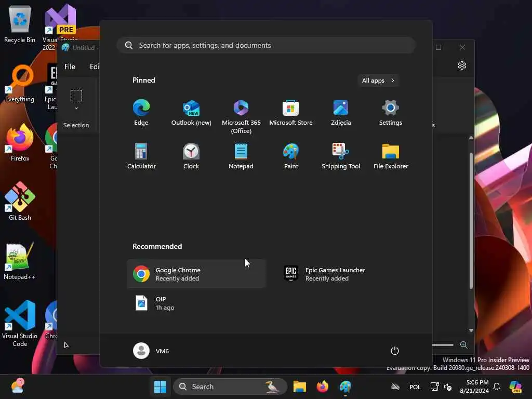532x399 pixels.
Task: Select the Everything desktop shortcut
Action: point(20,84)
